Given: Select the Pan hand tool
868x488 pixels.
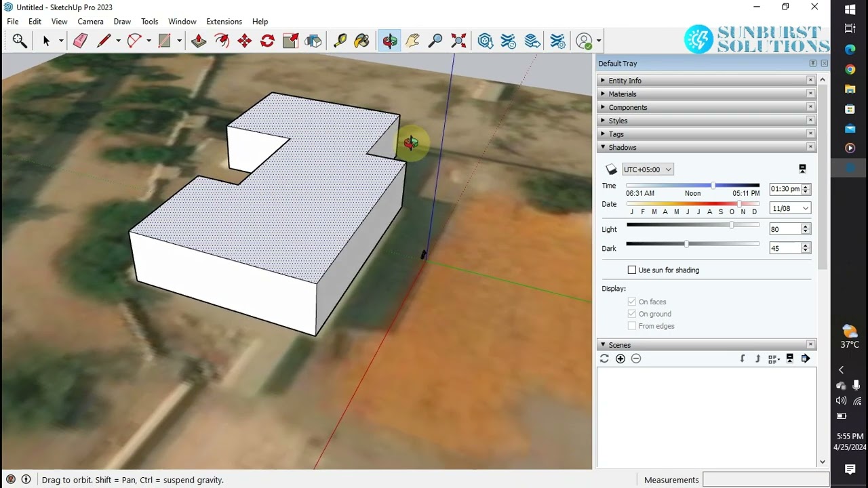Looking at the screenshot, I should [x=412, y=41].
